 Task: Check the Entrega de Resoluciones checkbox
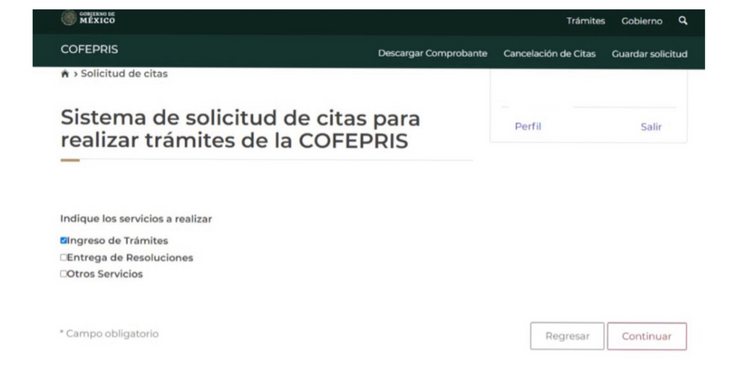pyautogui.click(x=64, y=258)
